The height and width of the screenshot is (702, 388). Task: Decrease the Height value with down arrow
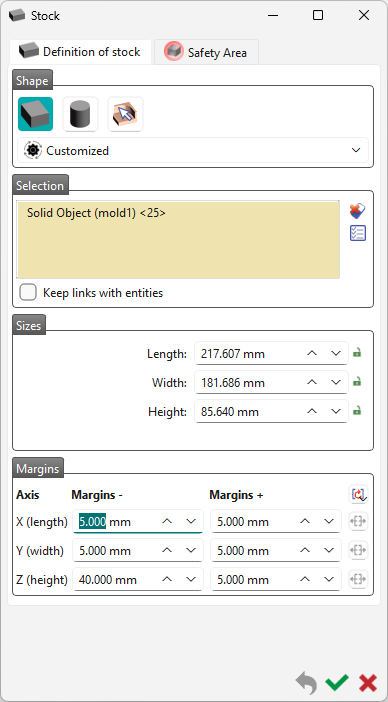pos(336,411)
